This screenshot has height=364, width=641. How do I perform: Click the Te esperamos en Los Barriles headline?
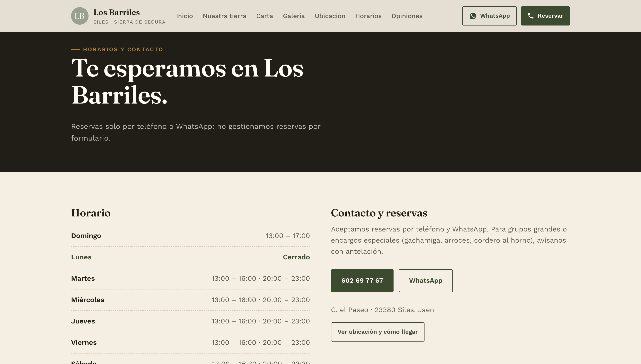pyautogui.click(x=187, y=82)
